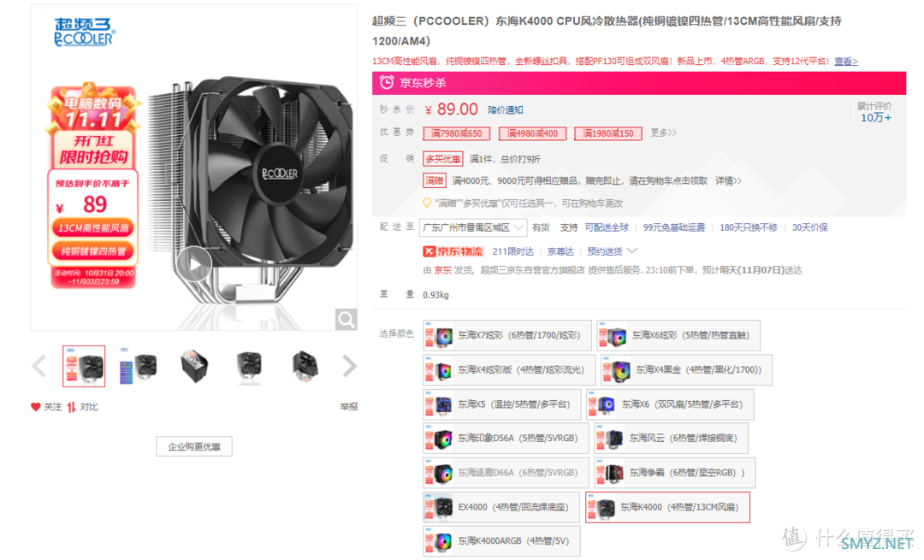924x560 pixels.
Task: Choose the 东海K4000ARGB (4热管/5V) variant
Action: tap(501, 541)
